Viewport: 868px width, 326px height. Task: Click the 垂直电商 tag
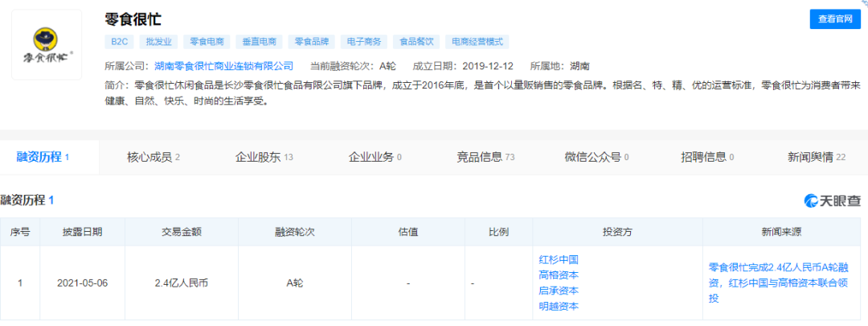coord(258,42)
